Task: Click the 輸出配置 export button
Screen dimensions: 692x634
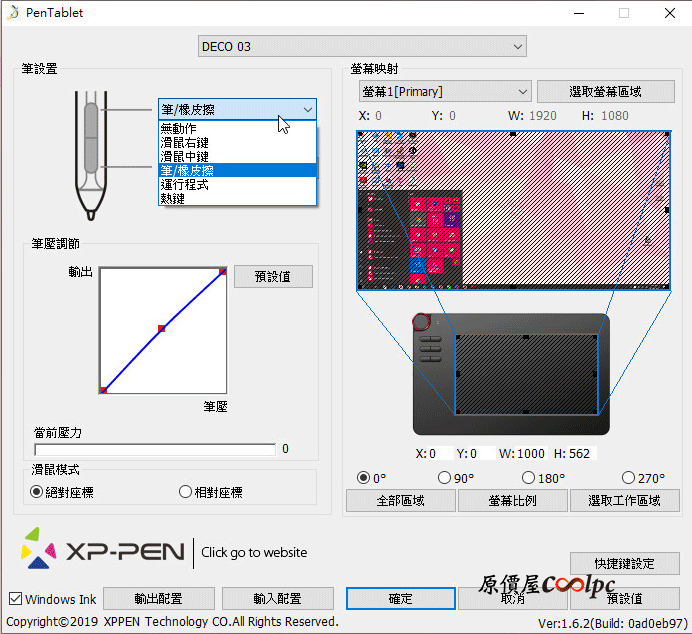Action: click(159, 599)
